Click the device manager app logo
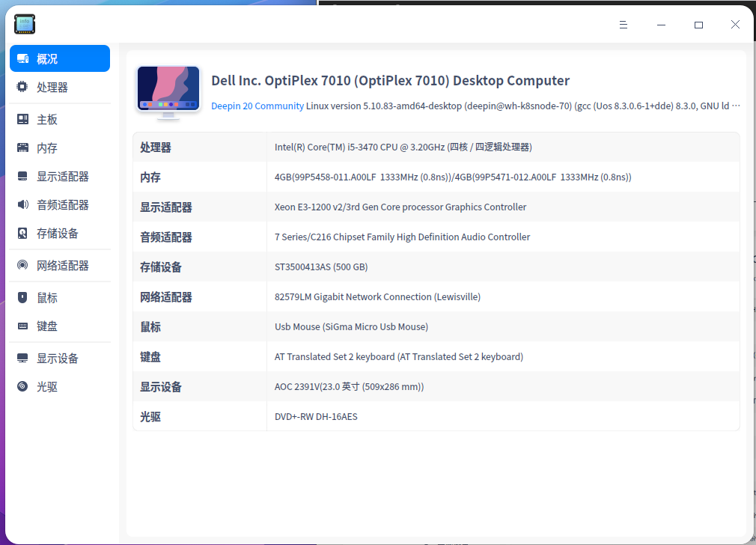Screen dimensions: 756x545 tap(25, 24)
